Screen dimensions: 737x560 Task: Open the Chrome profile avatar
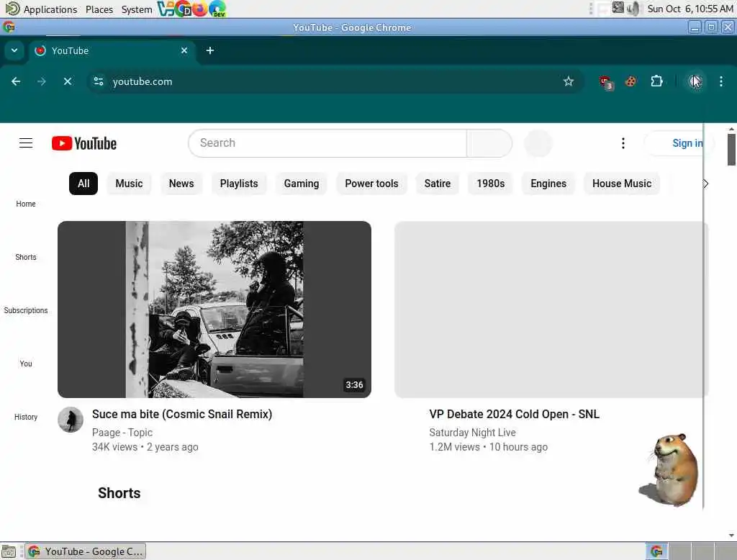(x=695, y=81)
